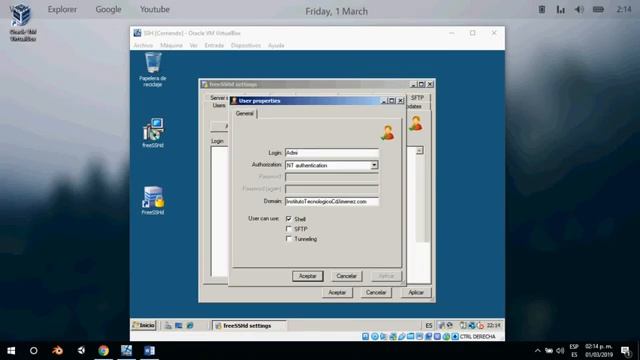Click the host taskbar clock and date
Viewport: 640px width, 360px height.
(599, 351)
